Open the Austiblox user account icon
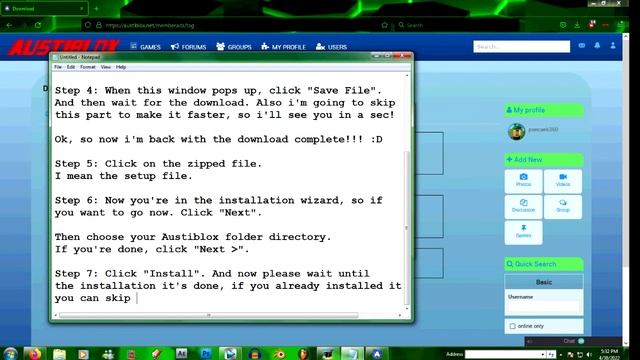Viewport: 640px width, 360px height. pyautogui.click(x=613, y=46)
